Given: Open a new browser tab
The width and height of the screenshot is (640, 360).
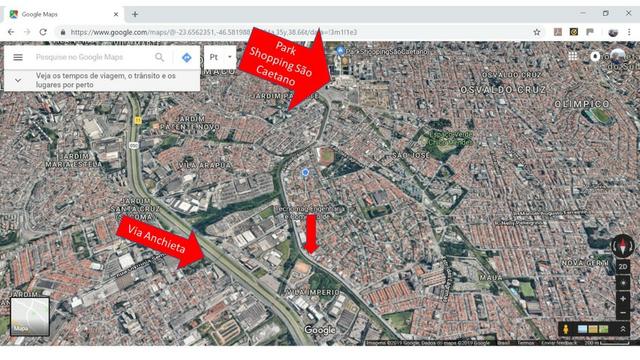Looking at the screenshot, I should tap(135, 14).
